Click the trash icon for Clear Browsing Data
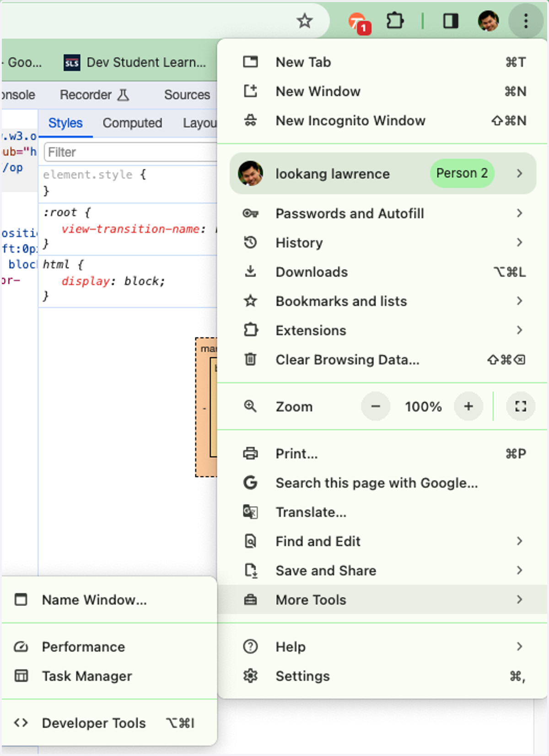This screenshot has width=549, height=756. [250, 359]
